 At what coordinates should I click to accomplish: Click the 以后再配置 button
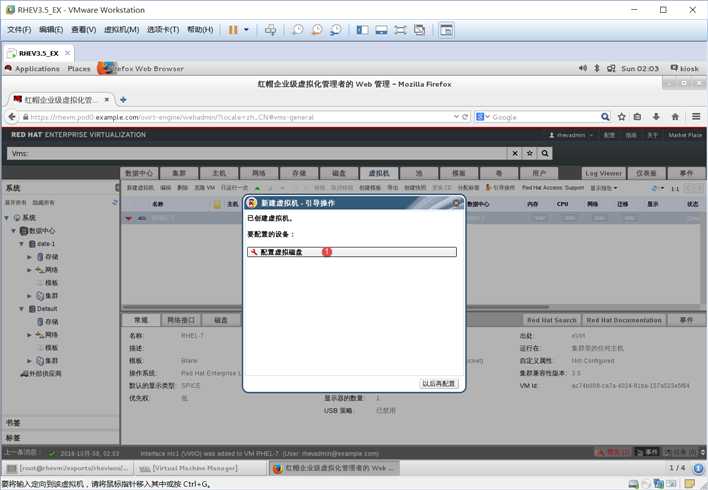(438, 383)
